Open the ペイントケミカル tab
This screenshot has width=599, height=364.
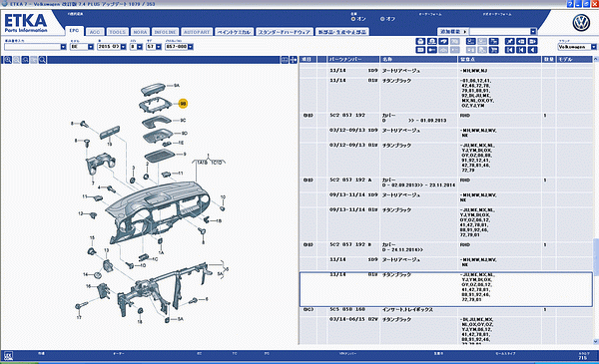tap(234, 32)
